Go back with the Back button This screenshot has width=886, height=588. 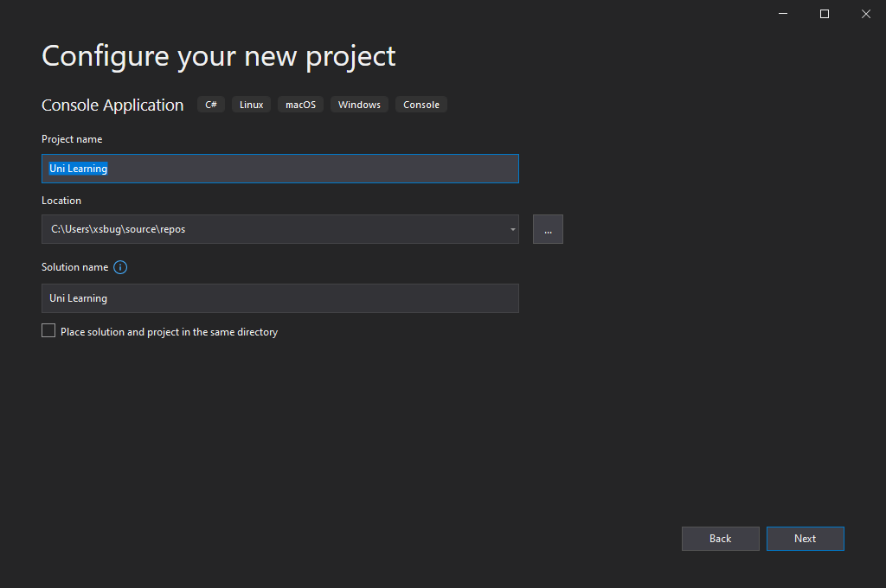[720, 539]
